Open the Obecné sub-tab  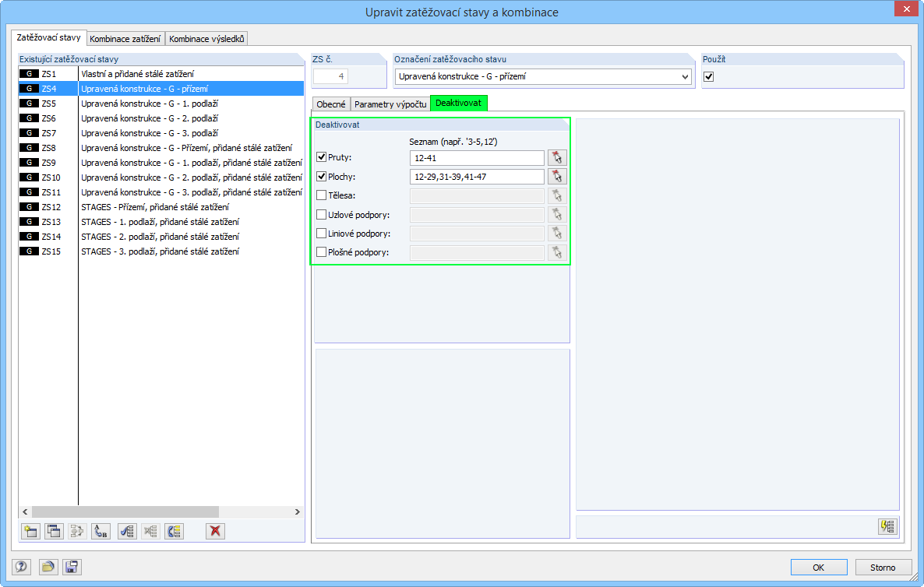330,104
